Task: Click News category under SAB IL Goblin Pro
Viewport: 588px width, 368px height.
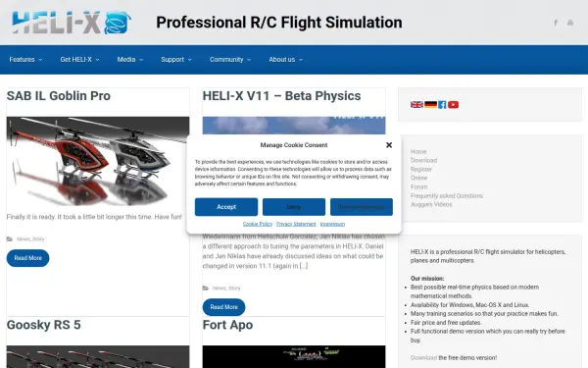Action: coord(24,239)
